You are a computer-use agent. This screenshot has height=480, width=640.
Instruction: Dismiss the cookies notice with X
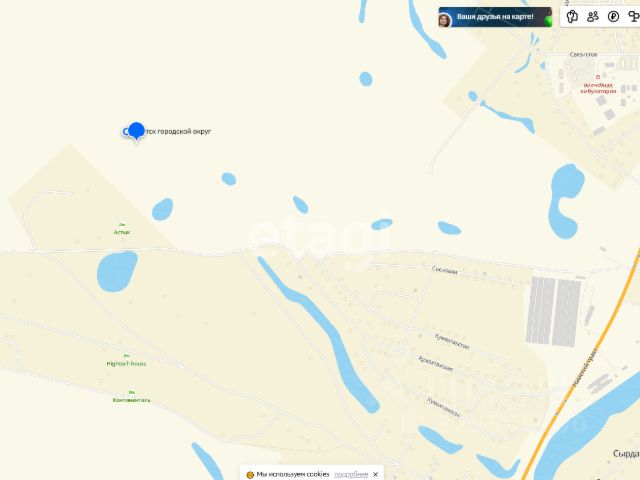pos(376,474)
